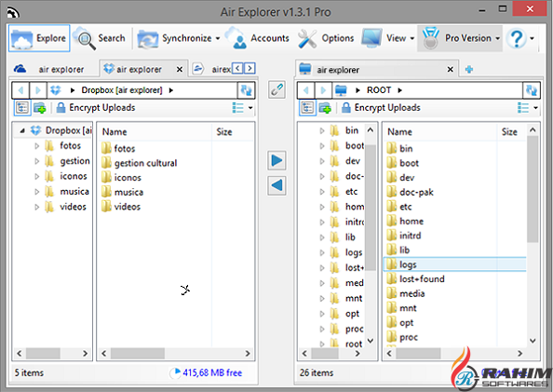Select the fotos folder in file list

click(x=118, y=149)
